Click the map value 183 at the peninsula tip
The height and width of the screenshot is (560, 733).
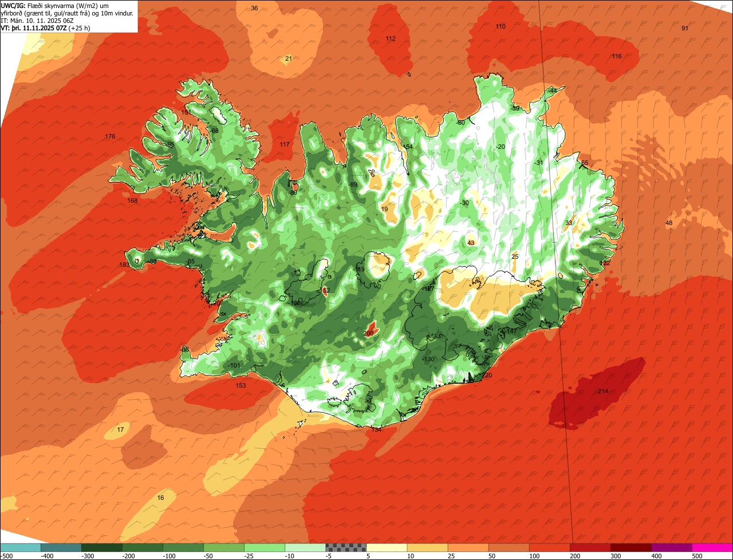[x=124, y=265]
